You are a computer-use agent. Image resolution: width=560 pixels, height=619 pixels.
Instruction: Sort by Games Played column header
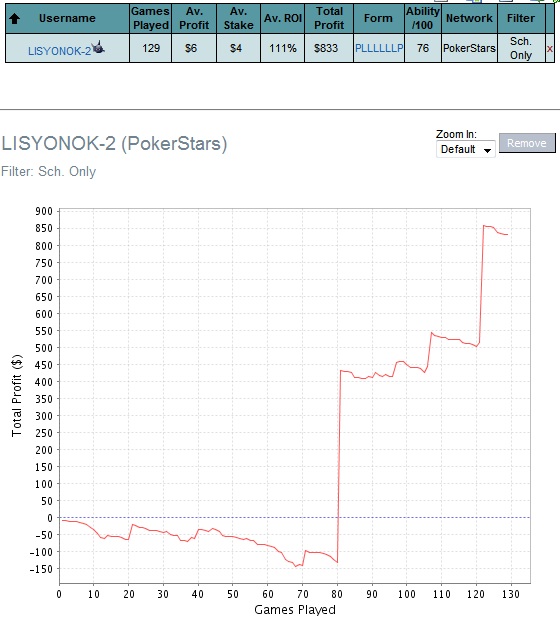pyautogui.click(x=150, y=18)
